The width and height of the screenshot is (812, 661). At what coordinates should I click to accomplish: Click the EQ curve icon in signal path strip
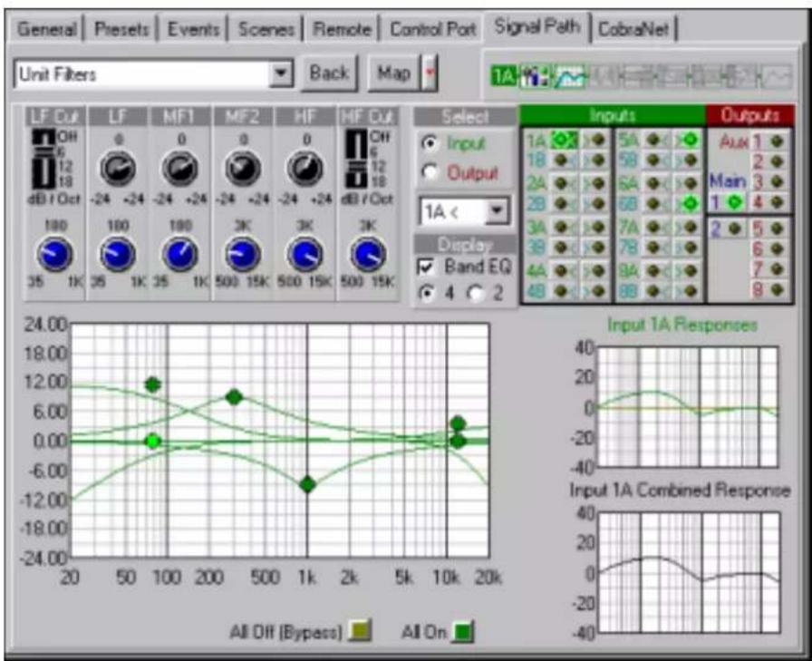570,77
